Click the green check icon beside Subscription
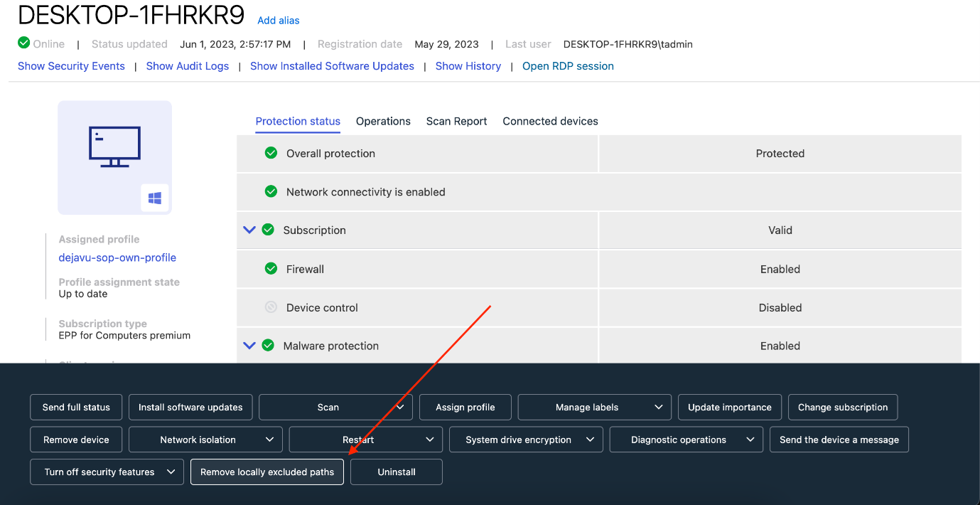This screenshot has width=980, height=505. 268,230
